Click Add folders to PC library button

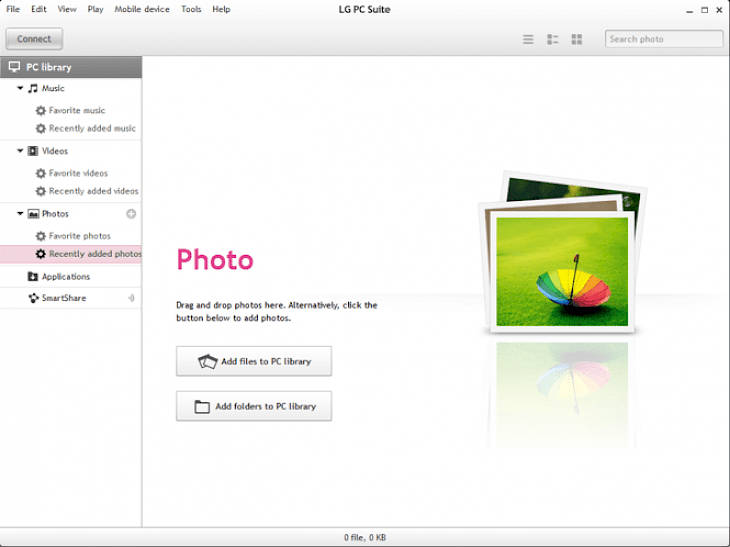coord(254,406)
